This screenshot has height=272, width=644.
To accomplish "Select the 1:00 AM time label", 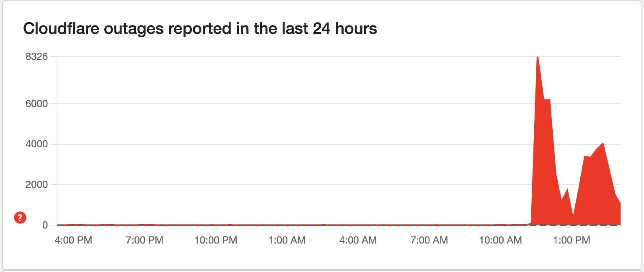I will tap(287, 240).
